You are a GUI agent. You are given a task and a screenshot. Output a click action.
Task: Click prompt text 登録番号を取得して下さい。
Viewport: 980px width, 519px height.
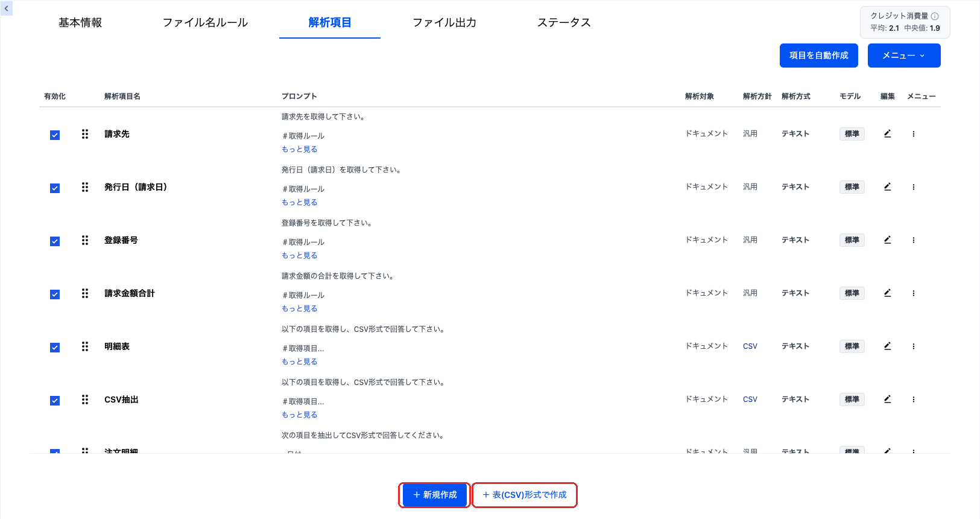click(x=327, y=223)
